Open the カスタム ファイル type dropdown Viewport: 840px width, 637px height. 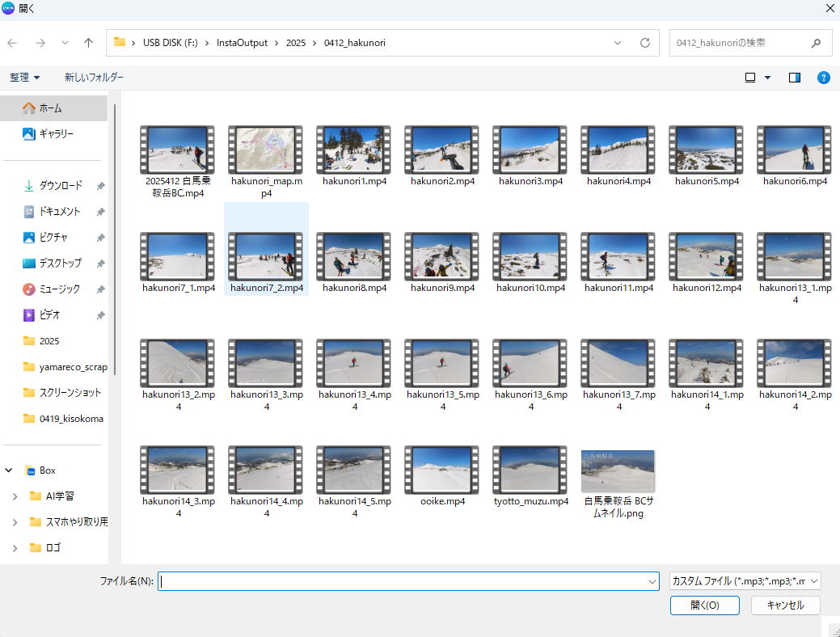click(x=745, y=581)
